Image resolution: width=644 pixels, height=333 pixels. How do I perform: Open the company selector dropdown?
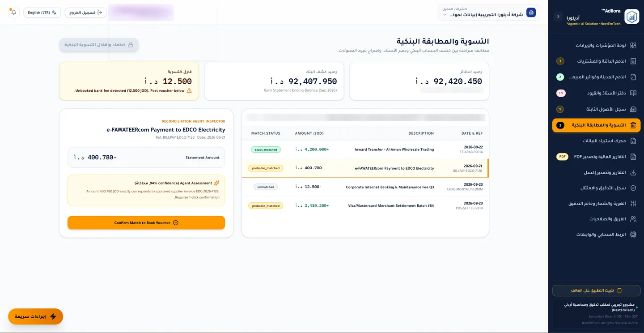tap(489, 13)
